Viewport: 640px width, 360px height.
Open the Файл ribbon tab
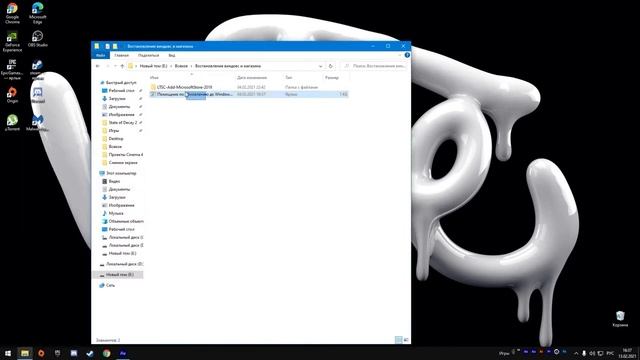[100, 55]
